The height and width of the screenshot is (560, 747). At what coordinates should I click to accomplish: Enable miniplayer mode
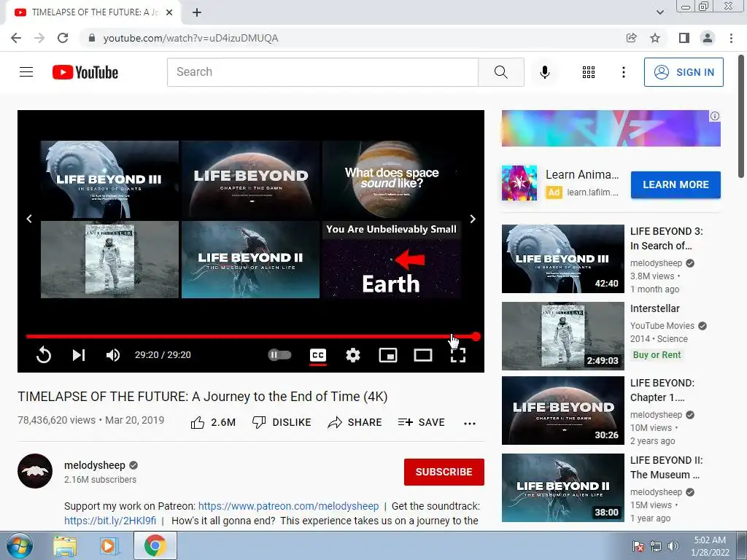[388, 355]
